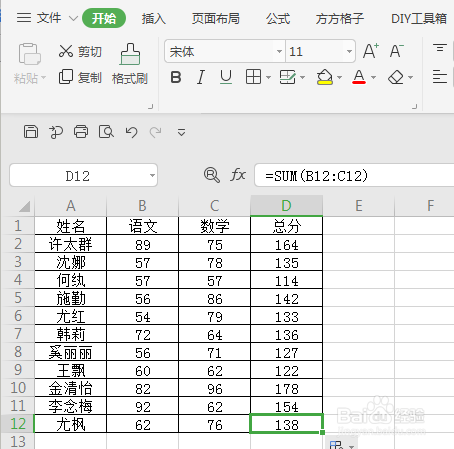454x449 pixels.
Task: Click the 语文 header cell
Action: [x=142, y=226]
